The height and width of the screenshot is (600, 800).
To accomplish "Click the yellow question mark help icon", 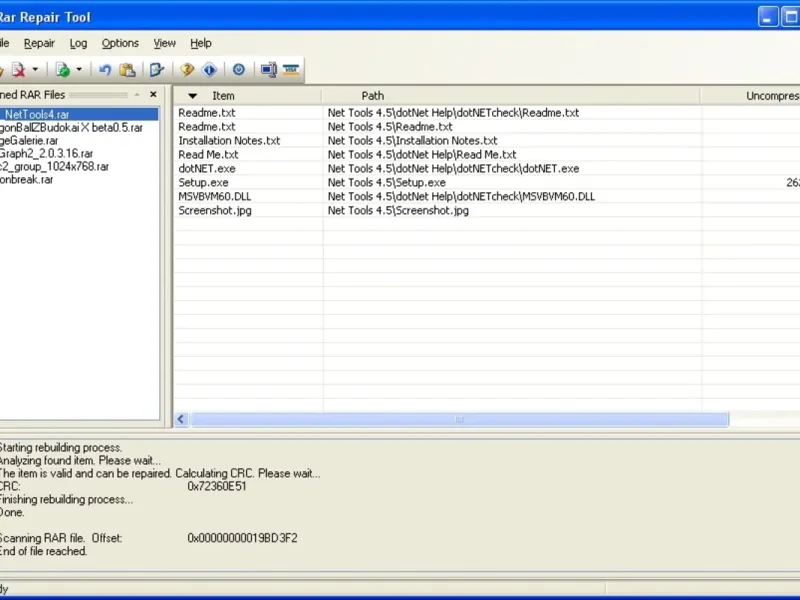I will (187, 70).
